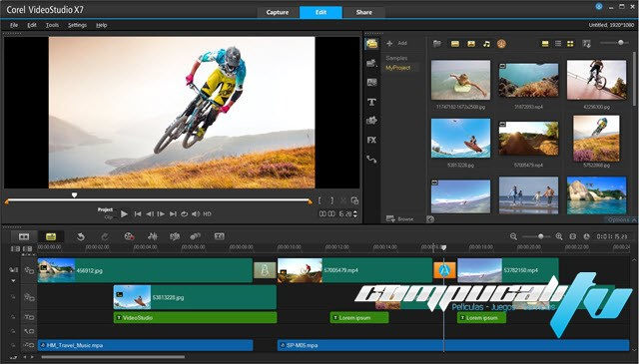Open the Instant Project library icon
This screenshot has height=364, width=639.
(x=371, y=63)
